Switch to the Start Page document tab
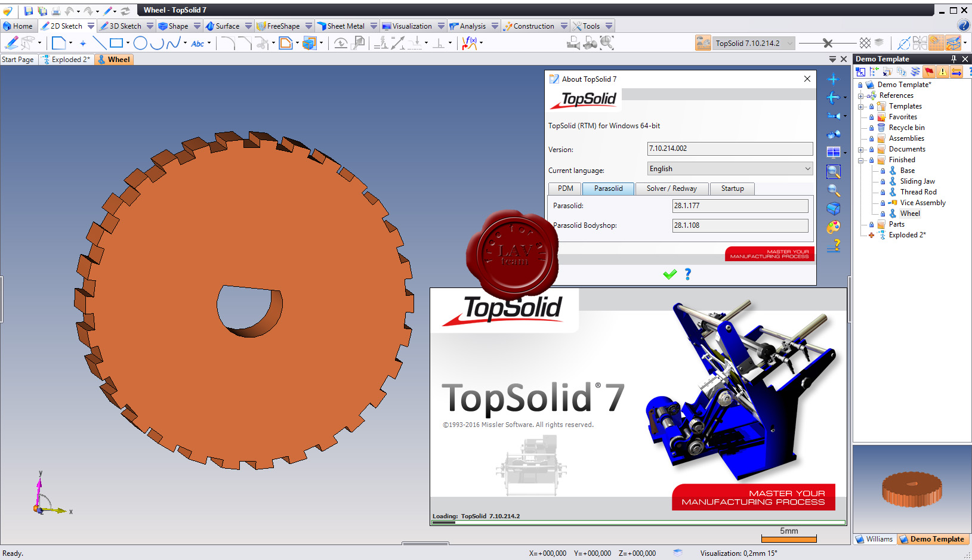972x560 pixels. tap(18, 60)
